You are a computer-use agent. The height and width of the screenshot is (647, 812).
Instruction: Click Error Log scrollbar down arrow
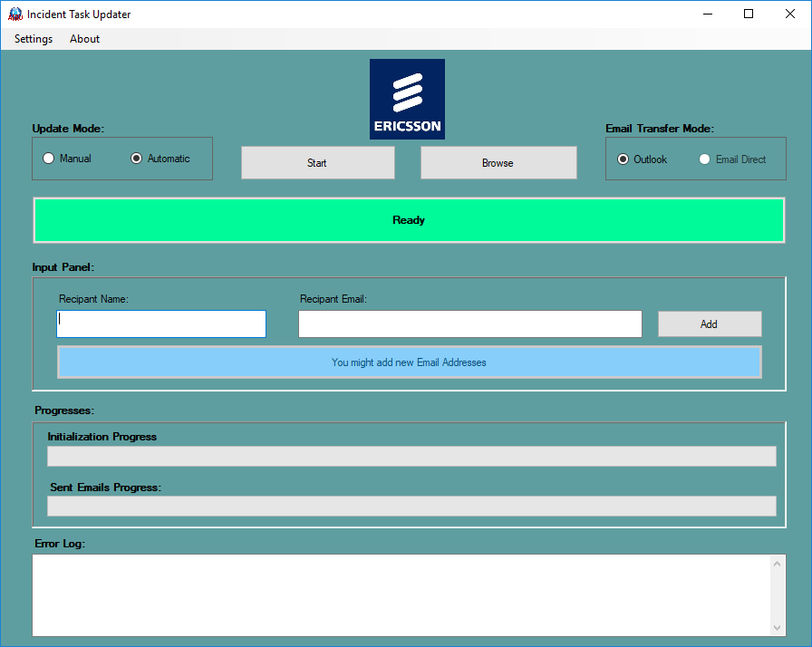(x=777, y=627)
